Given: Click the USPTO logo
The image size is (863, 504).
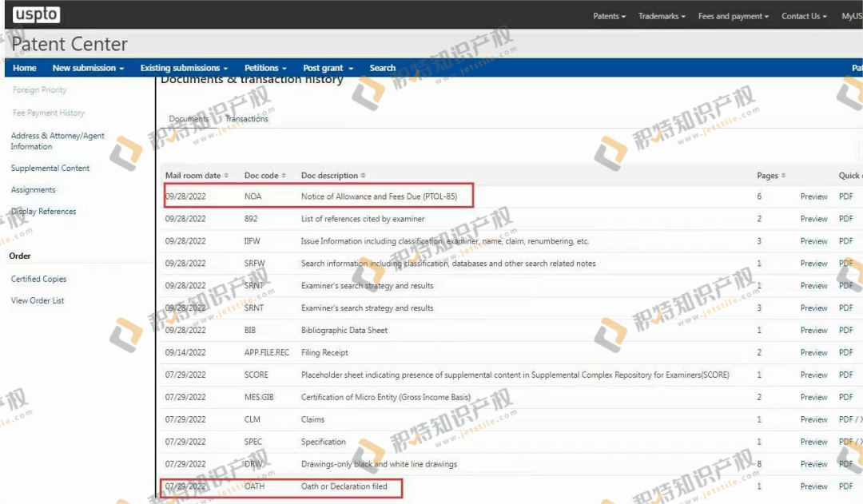Looking at the screenshot, I should click(36, 14).
